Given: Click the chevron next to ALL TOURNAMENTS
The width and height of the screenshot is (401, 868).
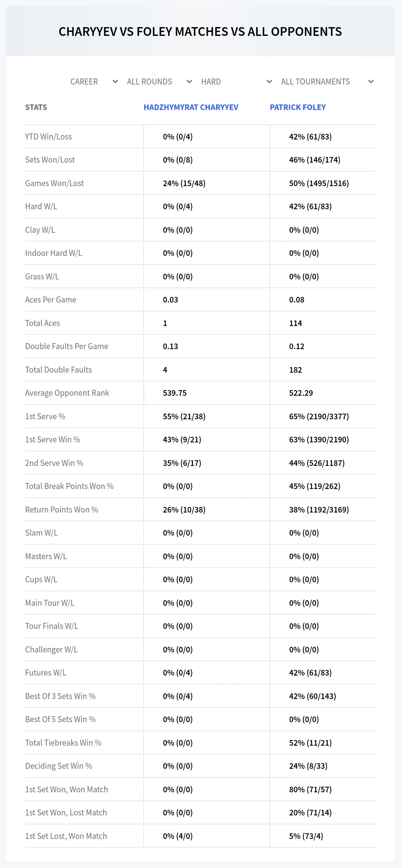Looking at the screenshot, I should 371,82.
